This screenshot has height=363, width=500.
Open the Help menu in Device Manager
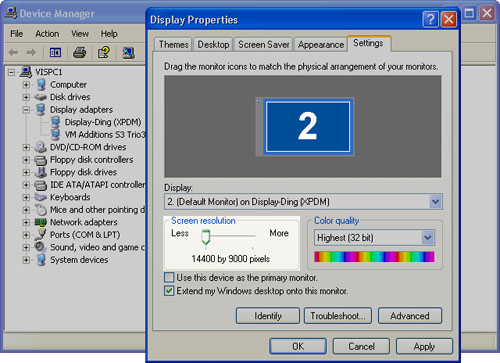click(x=109, y=34)
